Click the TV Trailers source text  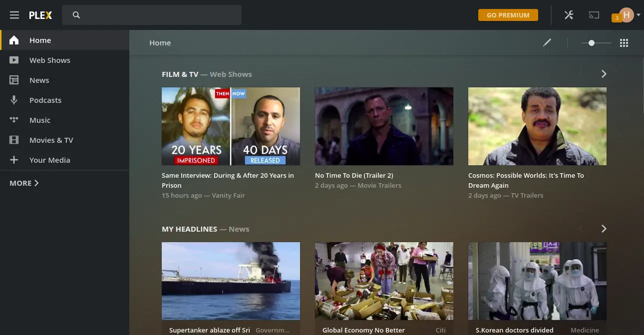tap(527, 195)
